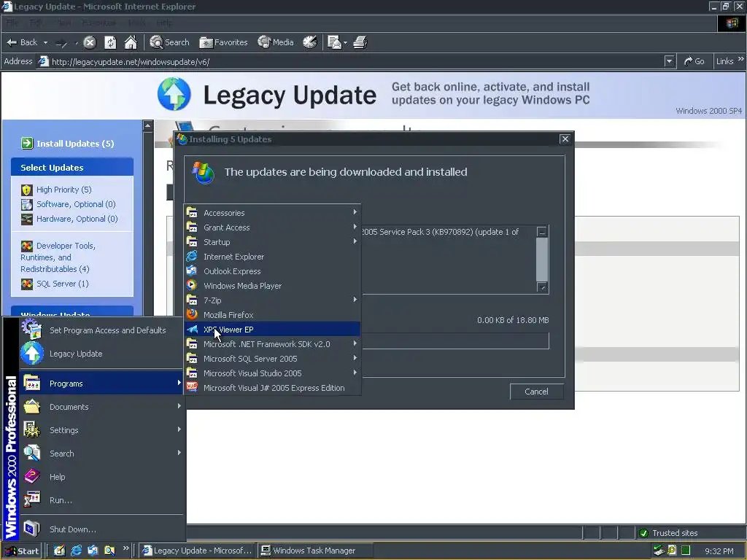This screenshot has width=747, height=560.
Task: Expand the 7-Zip submenu arrow
Action: (x=355, y=300)
